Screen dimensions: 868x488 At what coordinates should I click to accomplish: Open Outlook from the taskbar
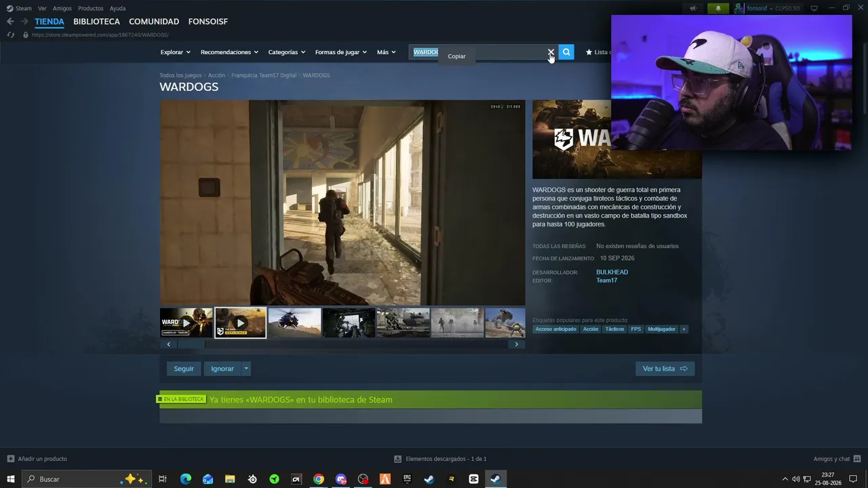[x=208, y=479]
